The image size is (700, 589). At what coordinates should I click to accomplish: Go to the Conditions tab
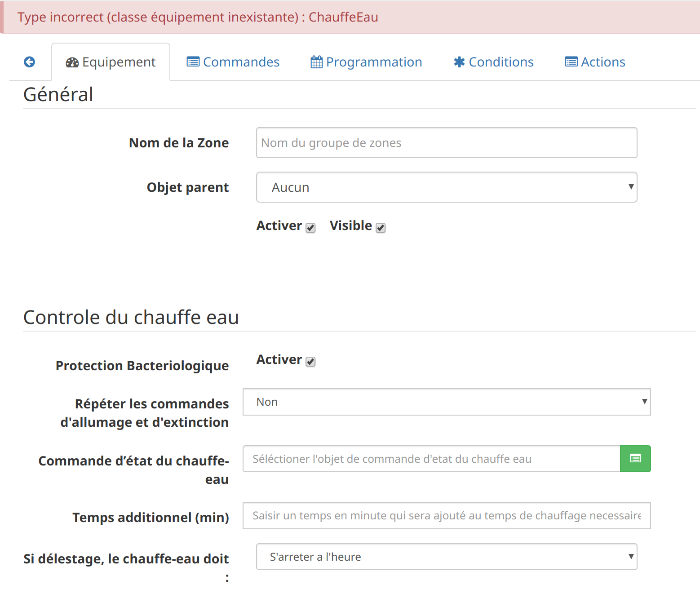pos(493,62)
